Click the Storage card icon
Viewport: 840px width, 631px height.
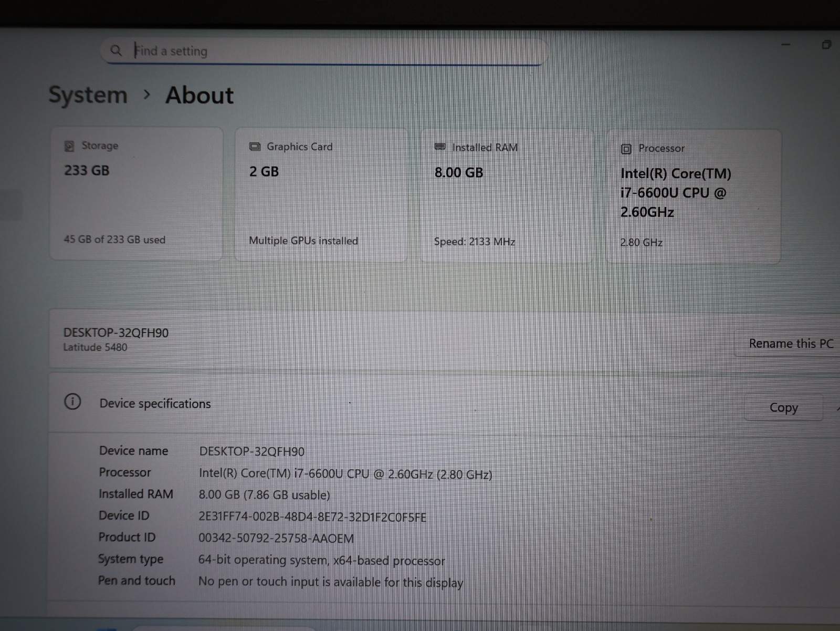69,146
